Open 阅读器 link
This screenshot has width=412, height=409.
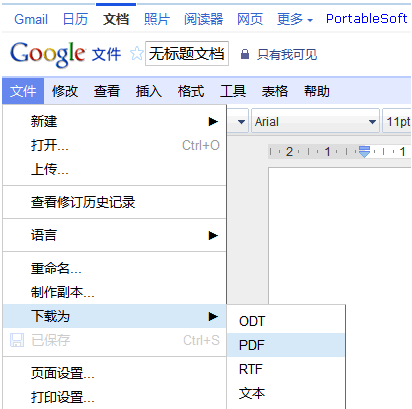tap(204, 19)
